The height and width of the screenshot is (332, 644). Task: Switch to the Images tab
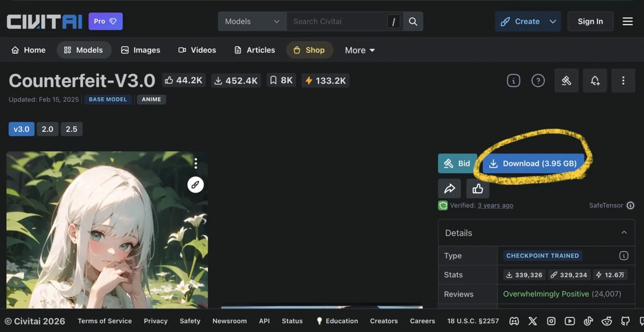[141, 50]
